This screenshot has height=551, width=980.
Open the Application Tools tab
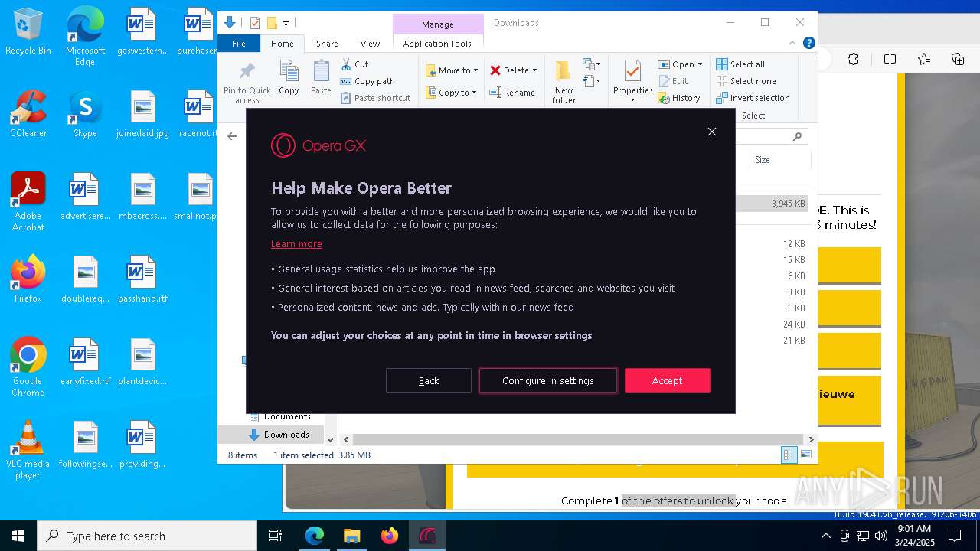[437, 44]
